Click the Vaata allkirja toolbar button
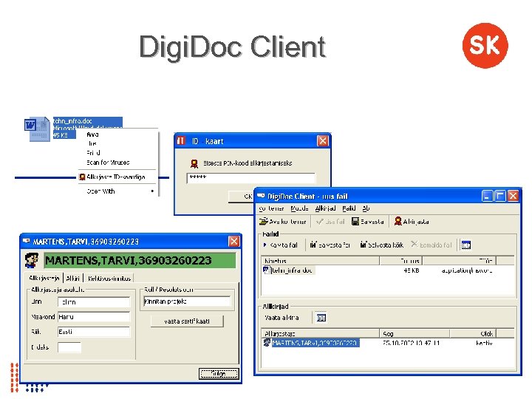Viewport: 532px width, 399px height. pos(282,318)
